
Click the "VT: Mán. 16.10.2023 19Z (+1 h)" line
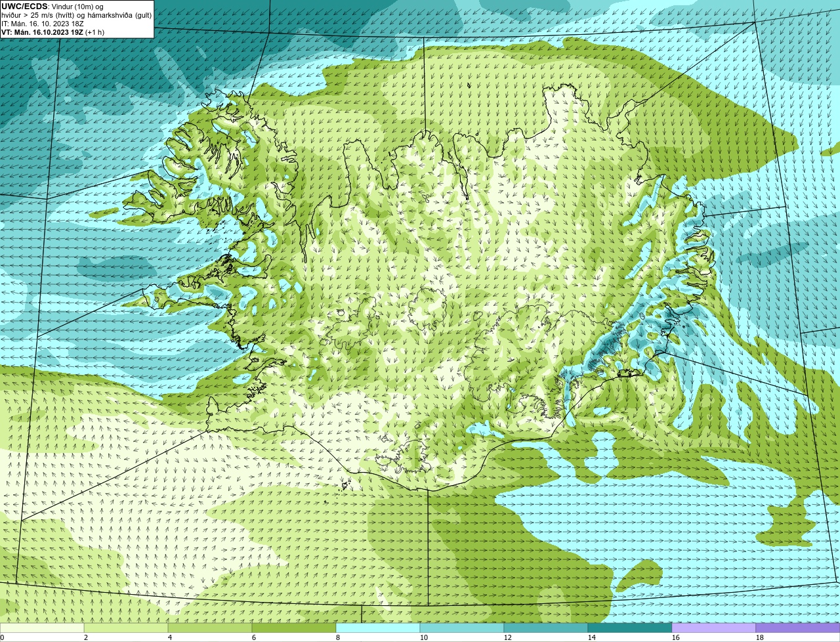click(52, 32)
